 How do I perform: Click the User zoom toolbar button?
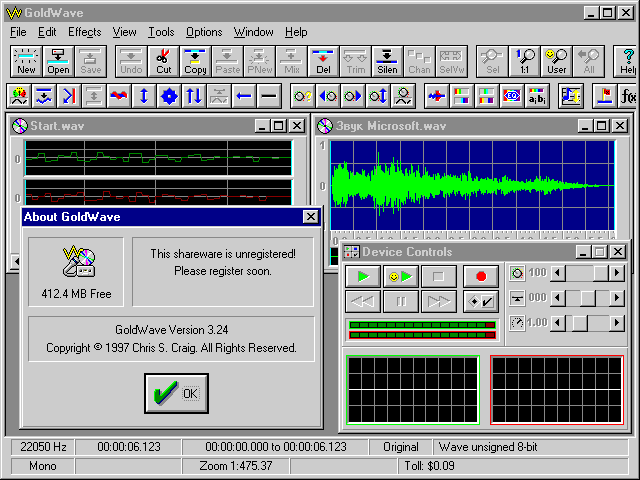coord(556,61)
